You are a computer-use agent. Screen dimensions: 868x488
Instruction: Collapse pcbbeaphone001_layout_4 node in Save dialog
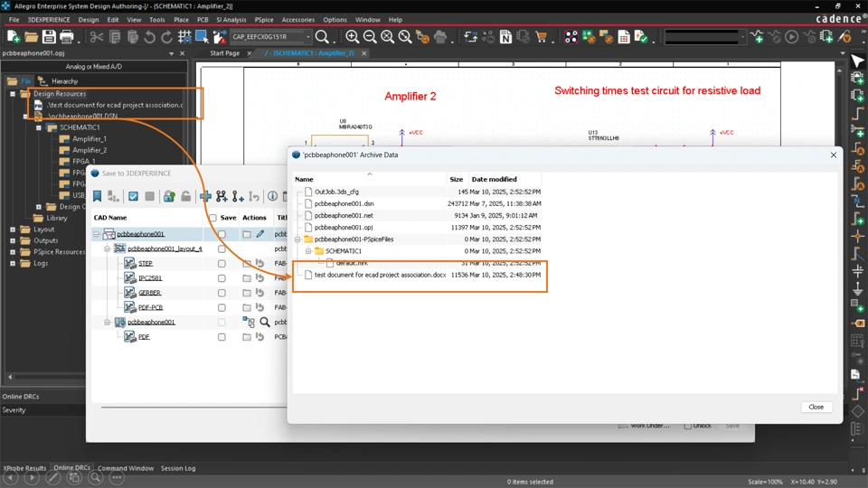click(x=108, y=249)
